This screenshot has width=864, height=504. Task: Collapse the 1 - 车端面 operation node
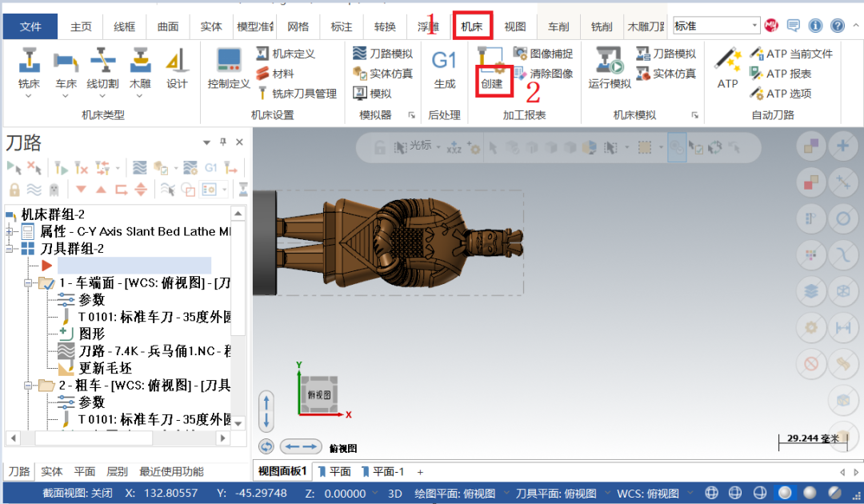point(27,283)
